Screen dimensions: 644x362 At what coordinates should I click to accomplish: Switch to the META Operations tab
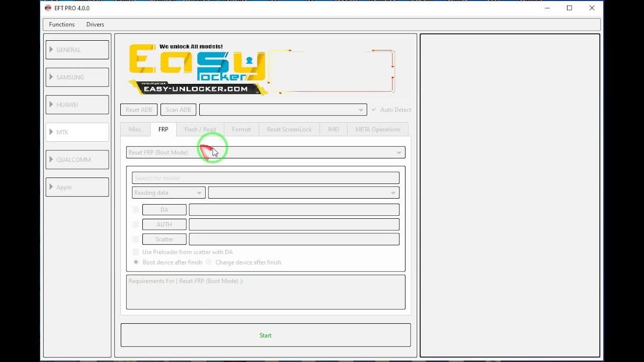[378, 129]
